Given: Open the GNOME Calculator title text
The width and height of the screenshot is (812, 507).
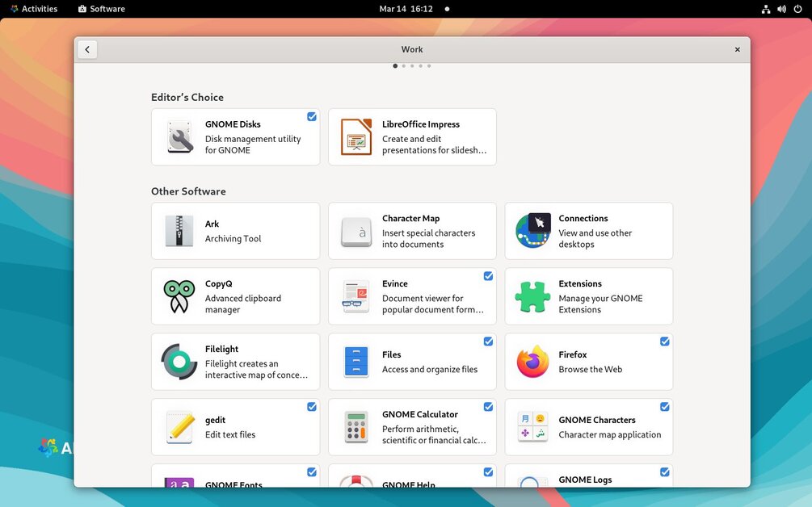Looking at the screenshot, I should click(x=420, y=414).
